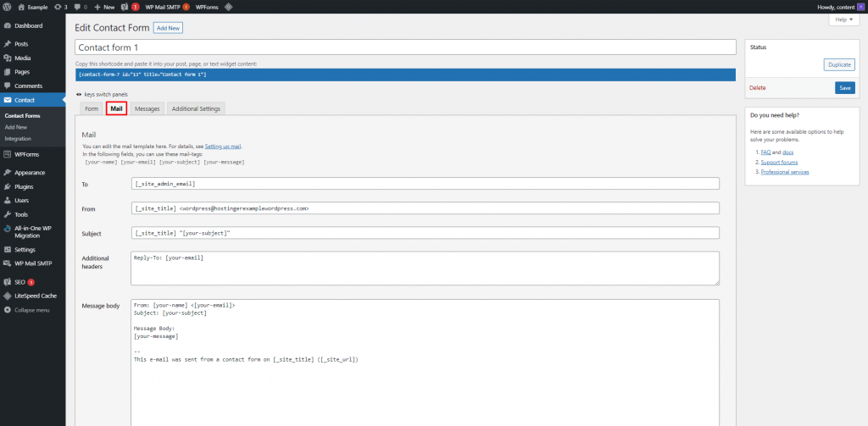Click the Duplicate button

839,64
